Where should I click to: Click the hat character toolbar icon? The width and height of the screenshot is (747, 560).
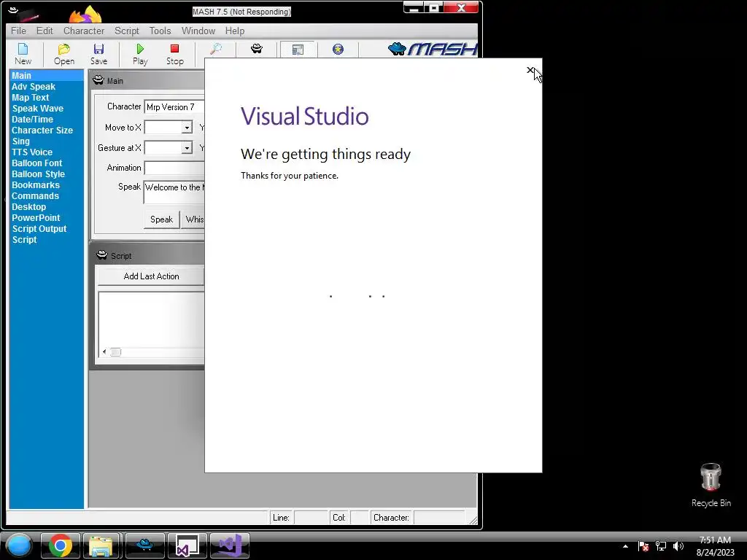[257, 49]
